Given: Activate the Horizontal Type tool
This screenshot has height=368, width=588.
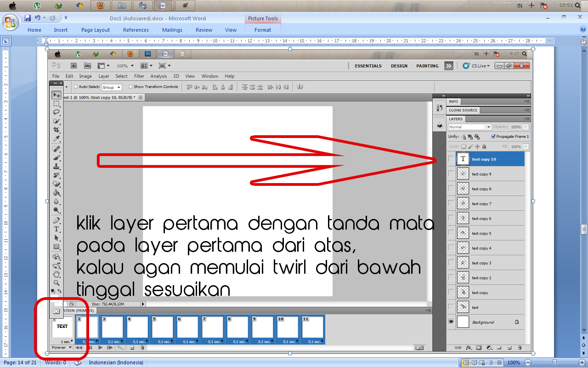Looking at the screenshot, I should coord(57,229).
